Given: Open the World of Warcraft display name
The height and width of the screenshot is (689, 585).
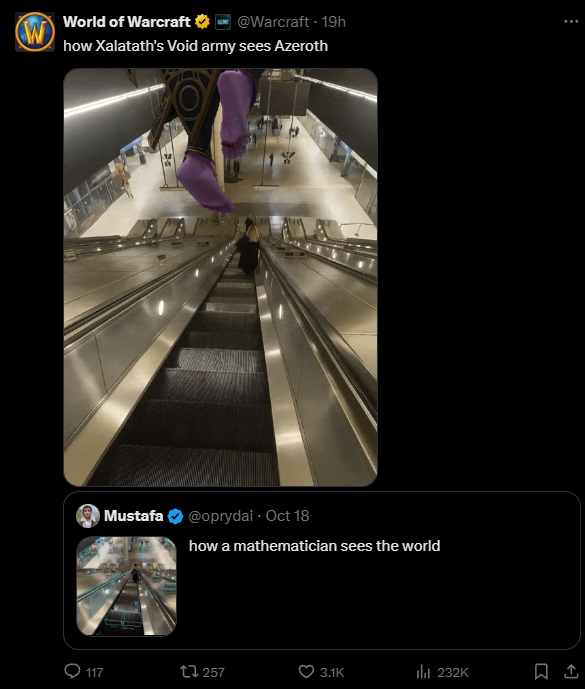Looking at the screenshot, I should pos(127,22).
